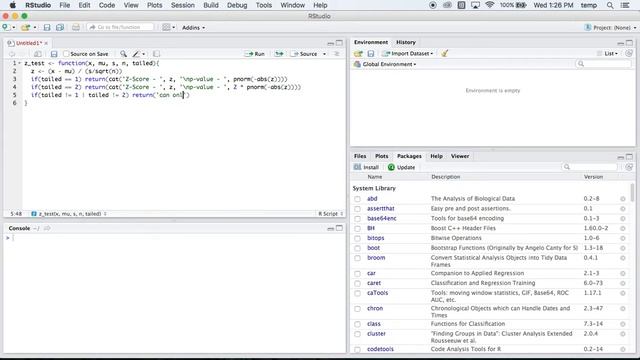Check the broom package checkbox
Screen dimensions: 640x360
click(358, 258)
